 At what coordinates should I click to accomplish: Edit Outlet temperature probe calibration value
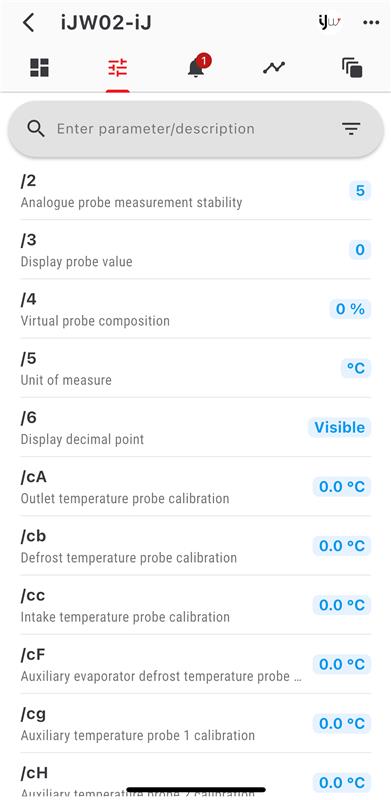(x=342, y=487)
